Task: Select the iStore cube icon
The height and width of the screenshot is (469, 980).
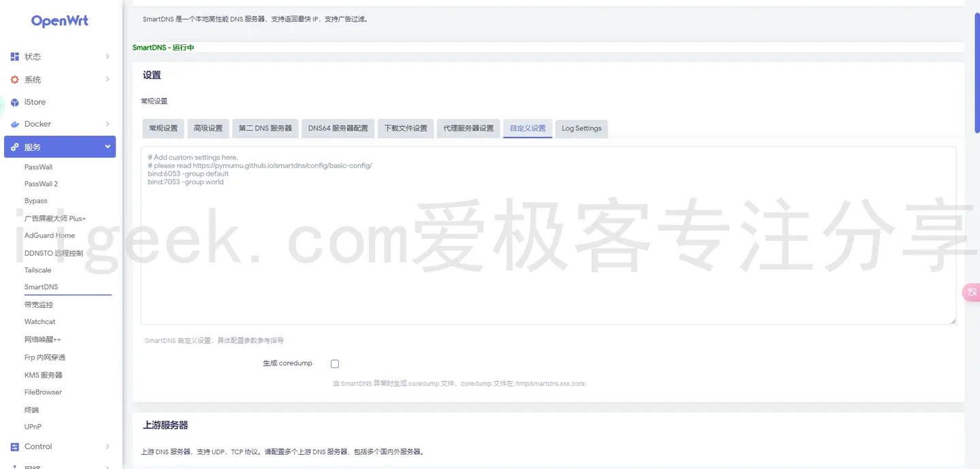Action: point(15,102)
